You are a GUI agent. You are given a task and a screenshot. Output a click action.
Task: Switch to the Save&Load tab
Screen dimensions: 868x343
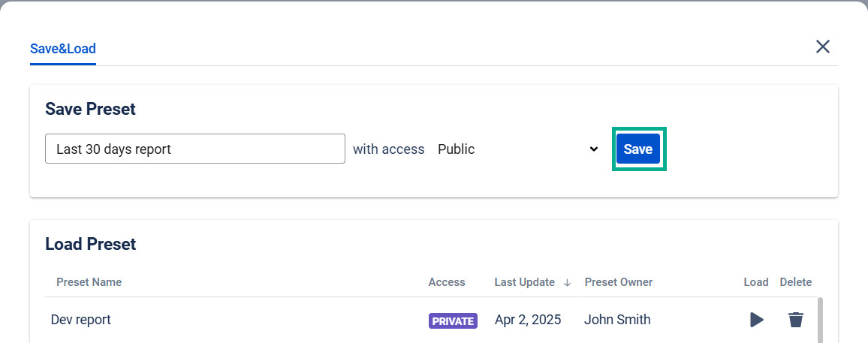(63, 49)
